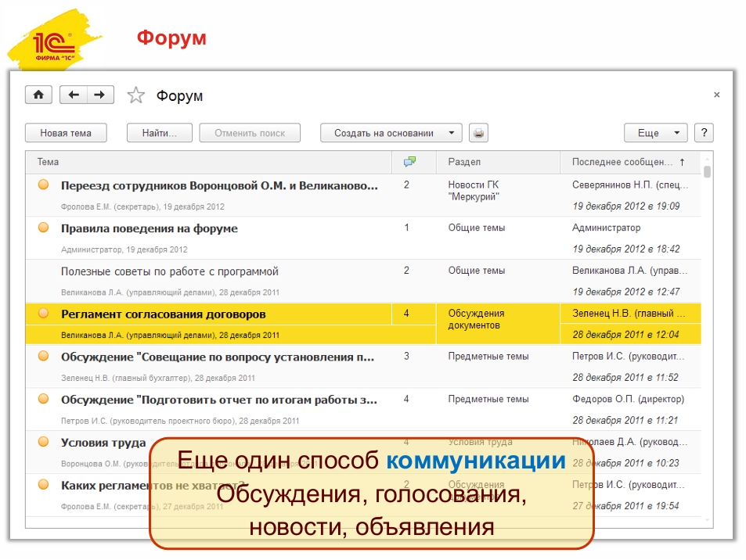Open help with the question mark button

(704, 133)
